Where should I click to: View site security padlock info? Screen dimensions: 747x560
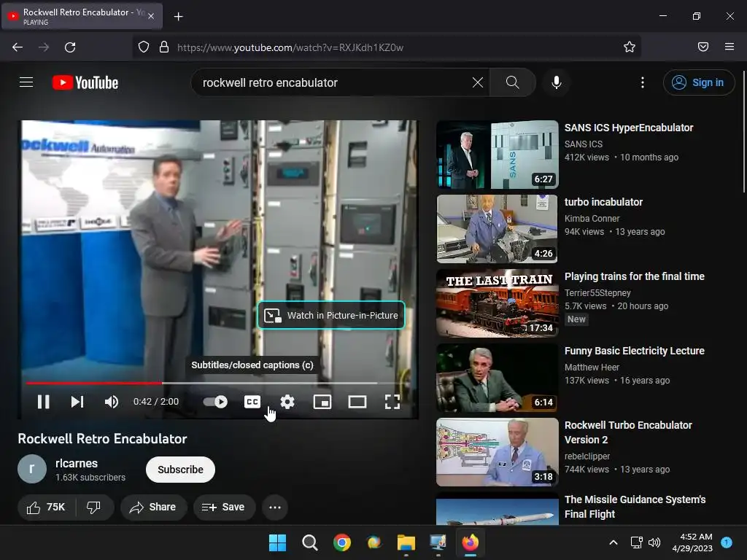coord(164,47)
